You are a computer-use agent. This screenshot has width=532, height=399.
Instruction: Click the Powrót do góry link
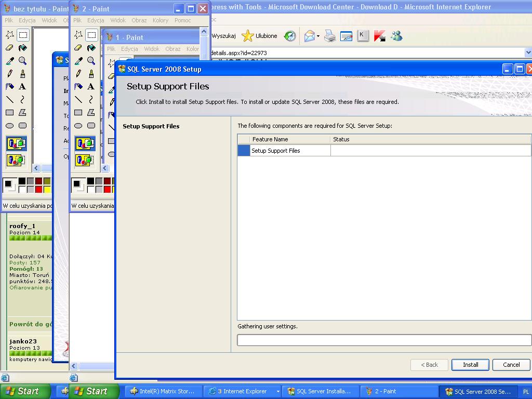point(31,324)
